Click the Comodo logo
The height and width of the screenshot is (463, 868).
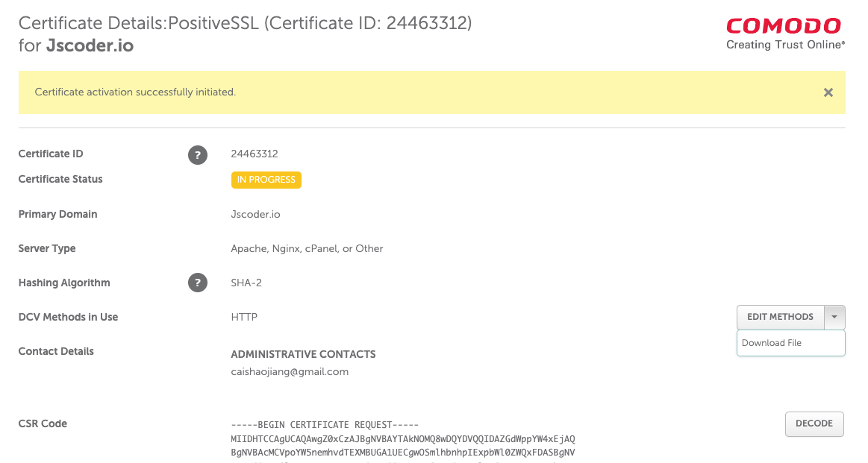click(x=785, y=34)
